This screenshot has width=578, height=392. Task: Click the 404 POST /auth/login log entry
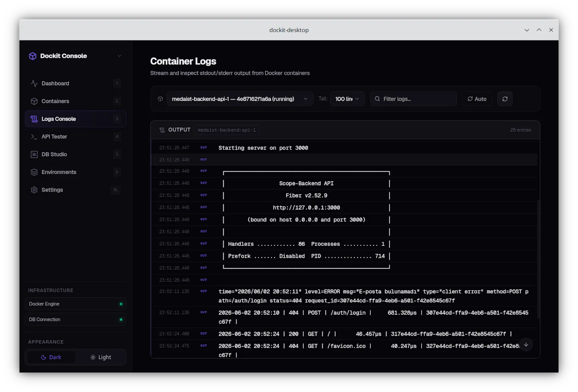click(x=374, y=317)
